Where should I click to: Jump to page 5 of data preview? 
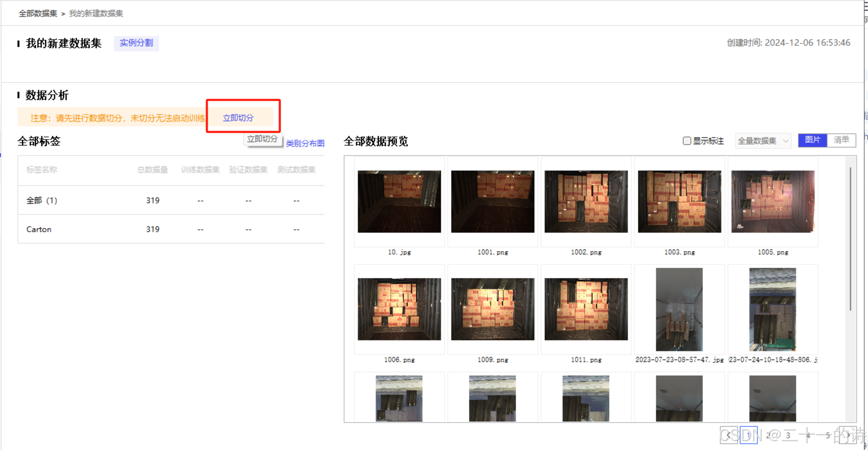pyautogui.click(x=827, y=435)
